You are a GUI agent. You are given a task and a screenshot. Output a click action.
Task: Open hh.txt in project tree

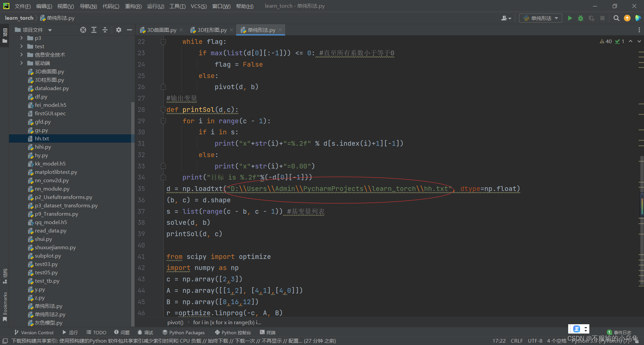(x=42, y=138)
